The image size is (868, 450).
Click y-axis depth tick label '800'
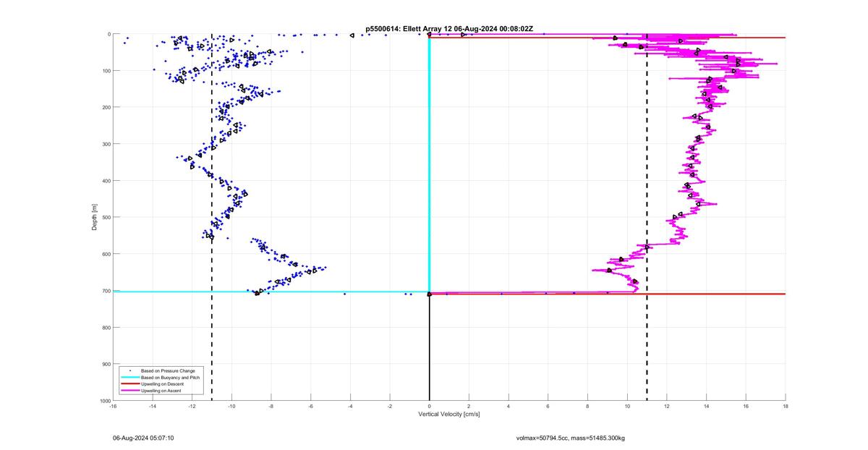[106, 327]
